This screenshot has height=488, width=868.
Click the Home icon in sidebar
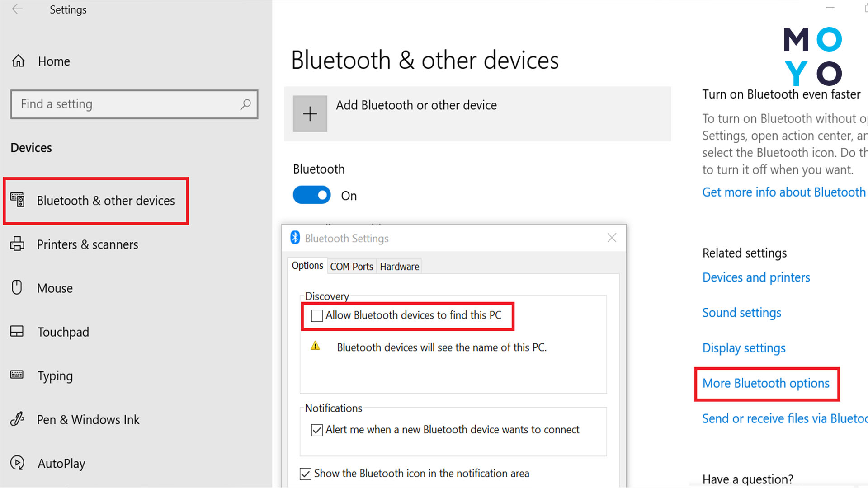pos(18,61)
